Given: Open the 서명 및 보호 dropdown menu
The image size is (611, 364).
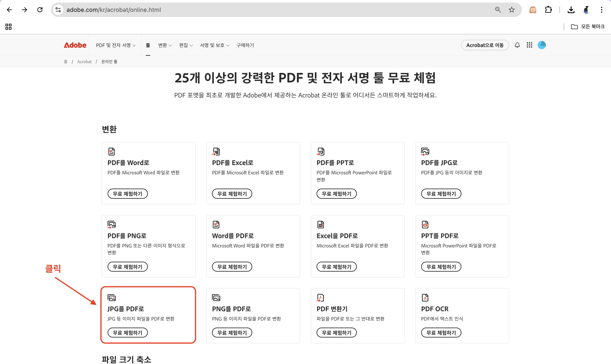Looking at the screenshot, I should 214,45.
